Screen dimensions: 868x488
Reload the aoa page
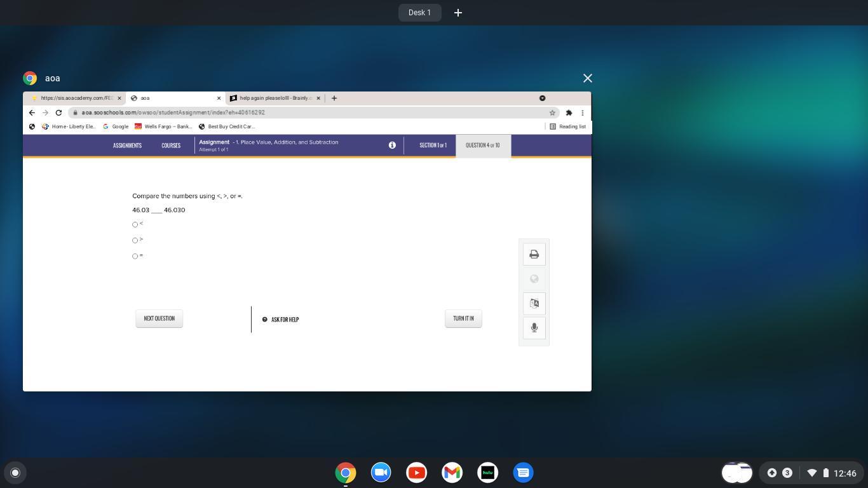[58, 112]
